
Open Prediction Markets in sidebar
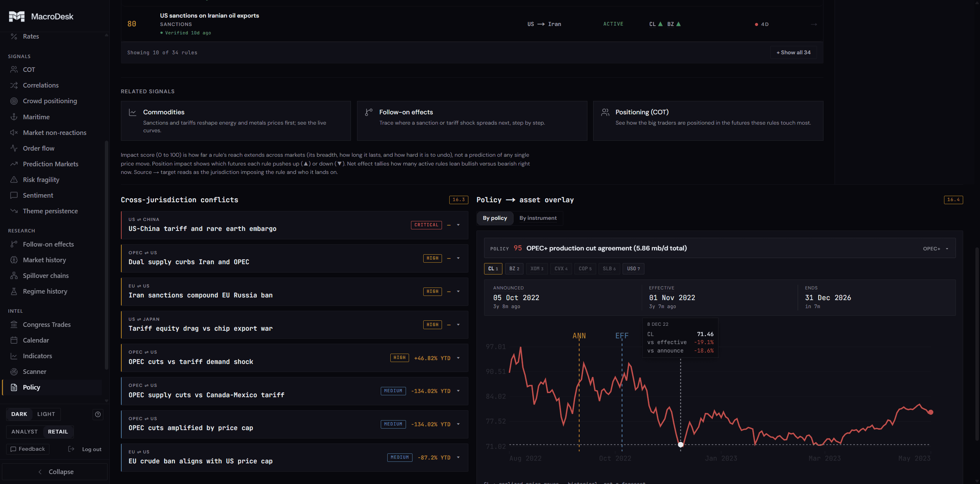pos(50,164)
